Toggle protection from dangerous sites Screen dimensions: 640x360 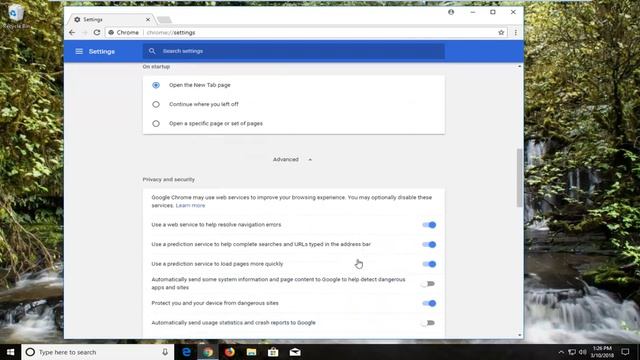(429, 303)
